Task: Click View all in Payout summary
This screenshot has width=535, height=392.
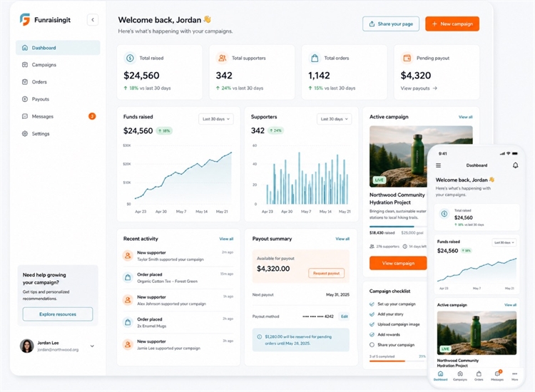Action: [x=342, y=239]
